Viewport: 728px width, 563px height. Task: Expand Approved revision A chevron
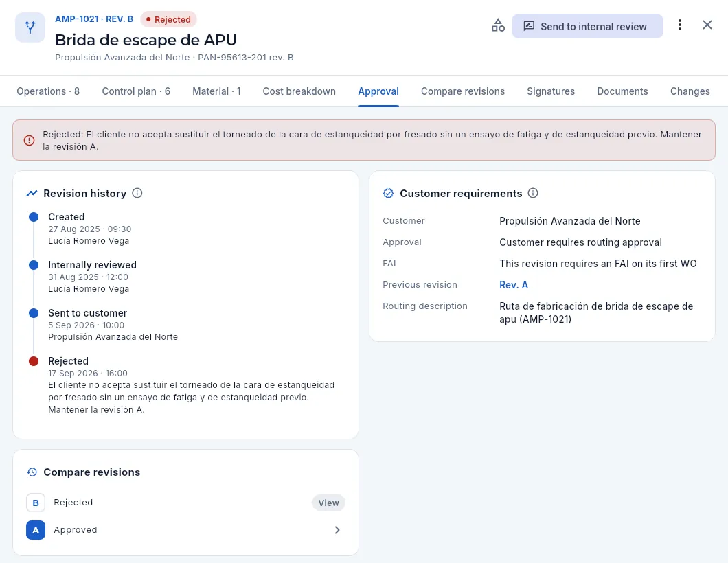[337, 530]
